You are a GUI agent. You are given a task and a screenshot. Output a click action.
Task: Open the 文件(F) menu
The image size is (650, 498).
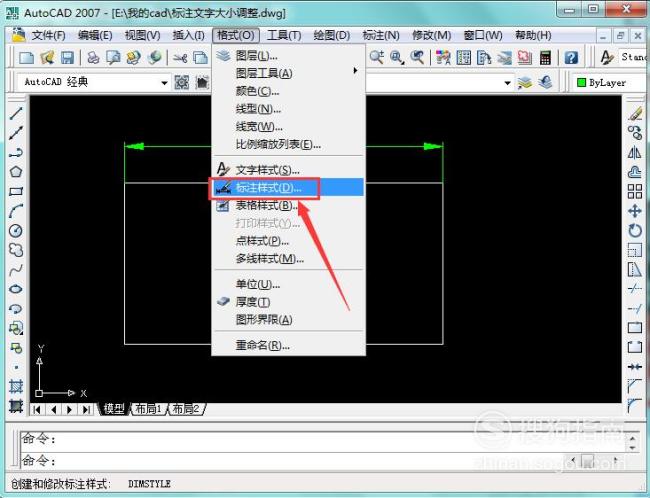point(49,36)
